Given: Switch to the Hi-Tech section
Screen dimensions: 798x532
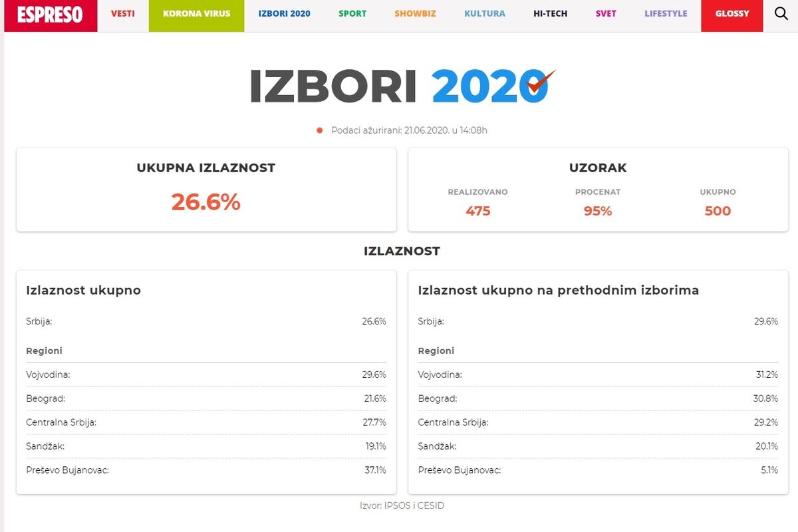Looking at the screenshot, I should (x=550, y=14).
